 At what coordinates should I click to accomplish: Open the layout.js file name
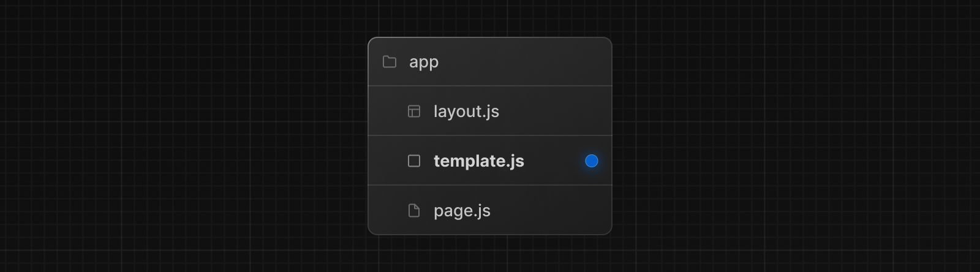coord(466,111)
